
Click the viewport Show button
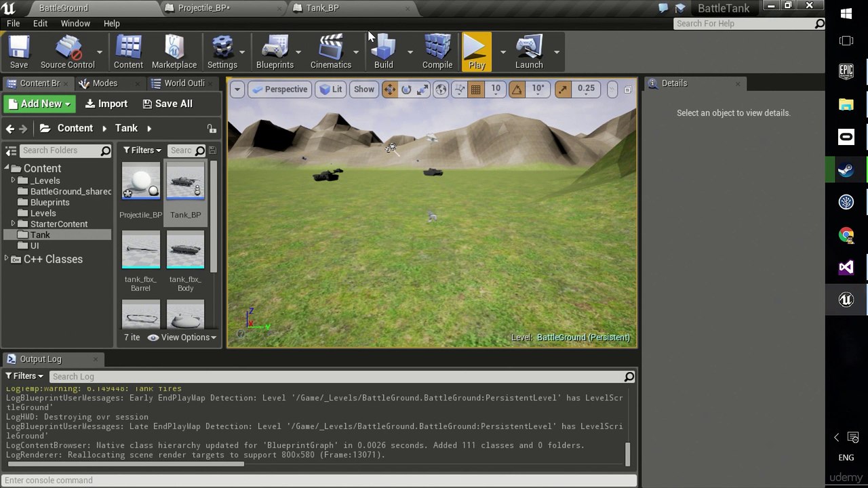coord(363,89)
